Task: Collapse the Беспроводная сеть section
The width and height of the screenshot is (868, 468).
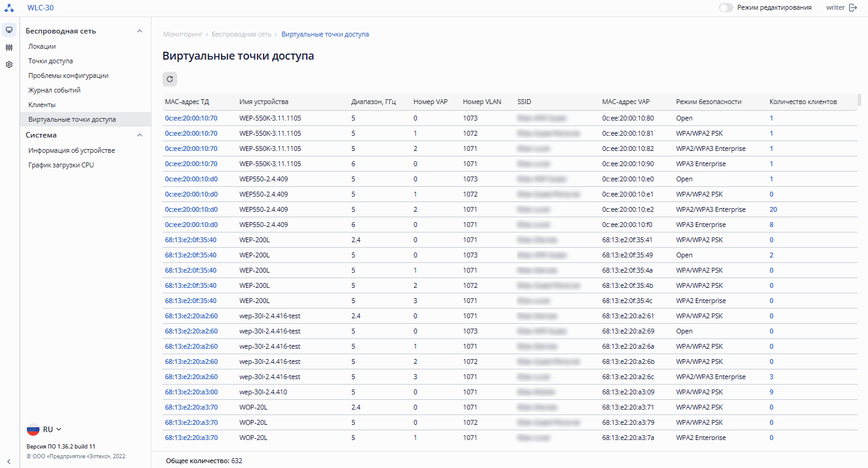Action: pyautogui.click(x=139, y=31)
